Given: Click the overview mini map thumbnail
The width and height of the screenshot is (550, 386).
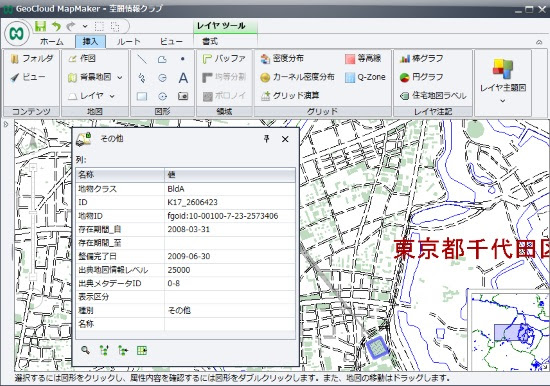Looking at the screenshot, I should click(x=509, y=331).
